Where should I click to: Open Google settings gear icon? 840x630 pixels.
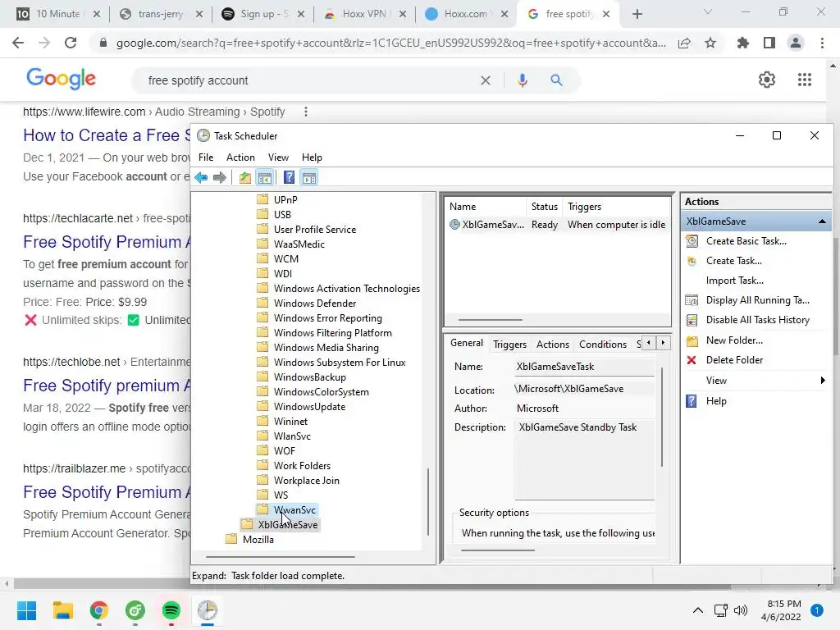coord(767,80)
